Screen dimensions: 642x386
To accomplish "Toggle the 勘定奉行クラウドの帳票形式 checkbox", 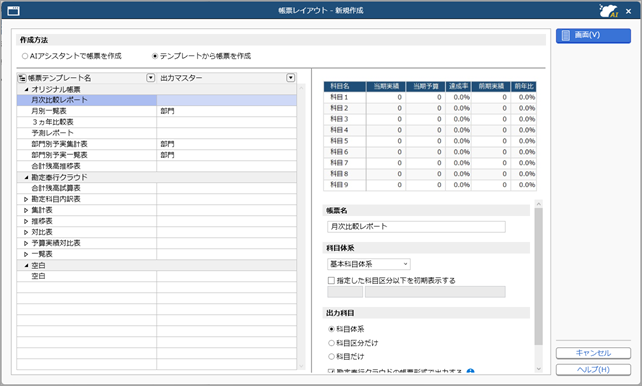I will [x=331, y=371].
